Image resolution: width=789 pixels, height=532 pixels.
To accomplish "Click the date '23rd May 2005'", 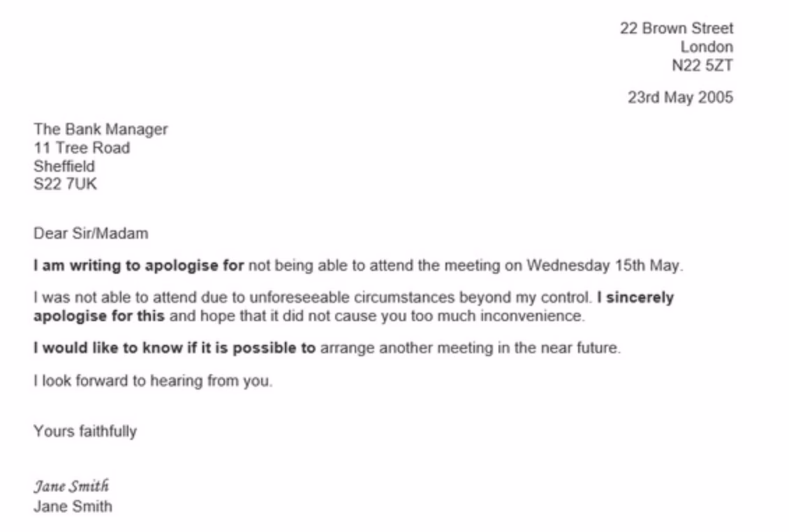I will (x=680, y=98).
